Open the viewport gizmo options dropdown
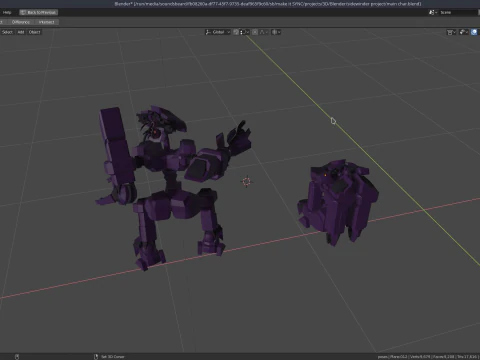Viewport: 480px width, 360px height. point(464,32)
